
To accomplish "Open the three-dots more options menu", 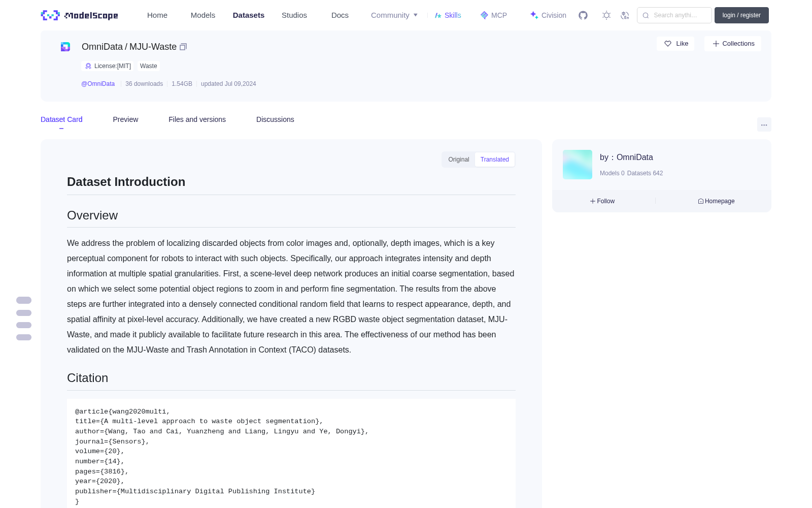I will (x=764, y=124).
